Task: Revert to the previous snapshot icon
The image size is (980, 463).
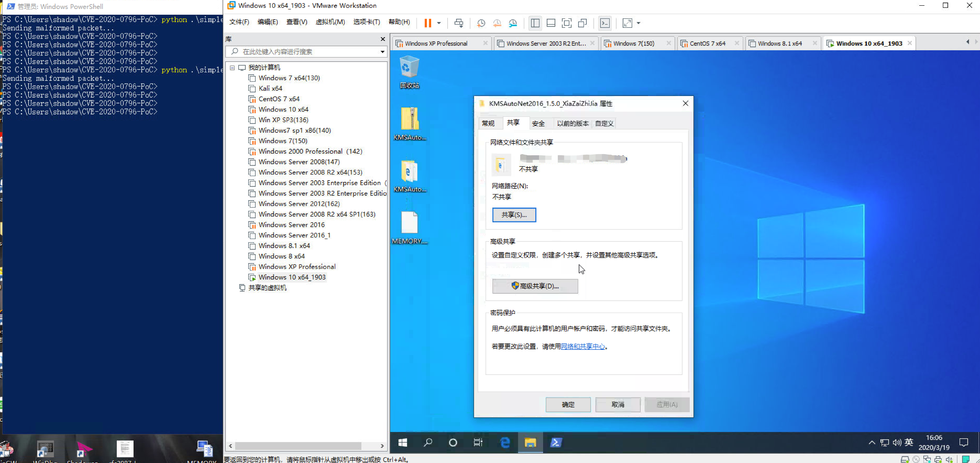Action: tap(497, 23)
